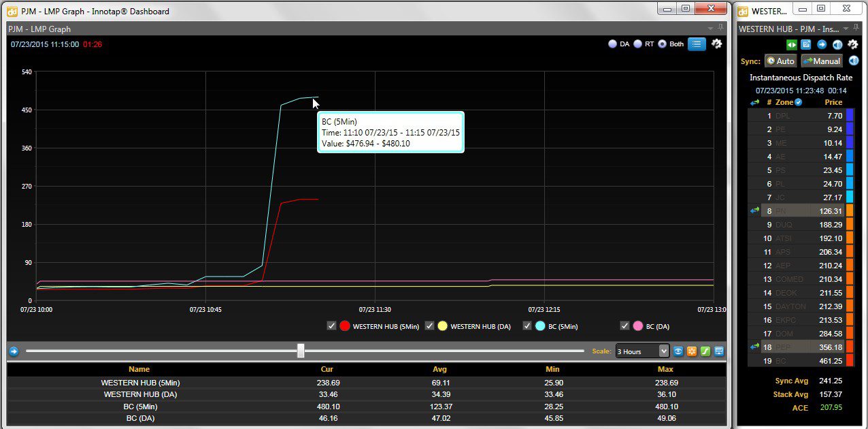Screen dimensions: 868x429
Task: Click the Max column header
Action: (x=665, y=369)
